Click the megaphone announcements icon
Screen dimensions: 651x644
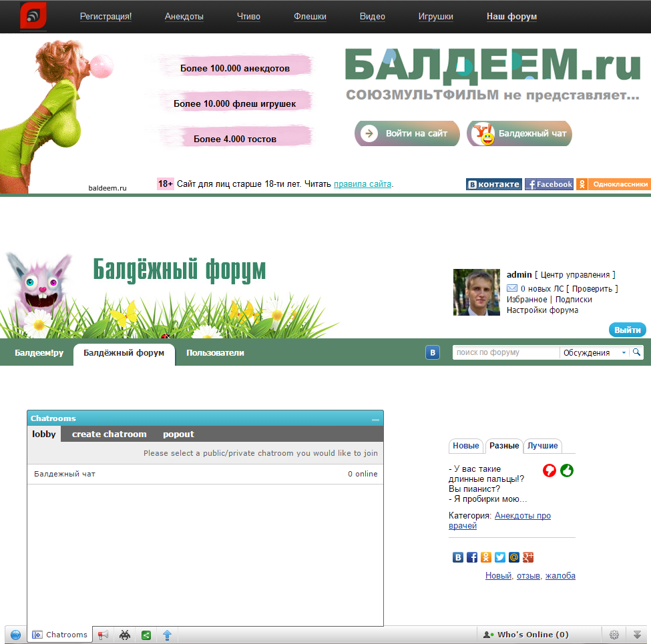[103, 635]
